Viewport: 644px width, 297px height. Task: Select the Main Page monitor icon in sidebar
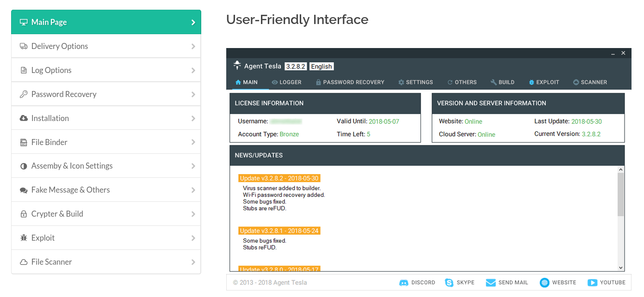[23, 22]
